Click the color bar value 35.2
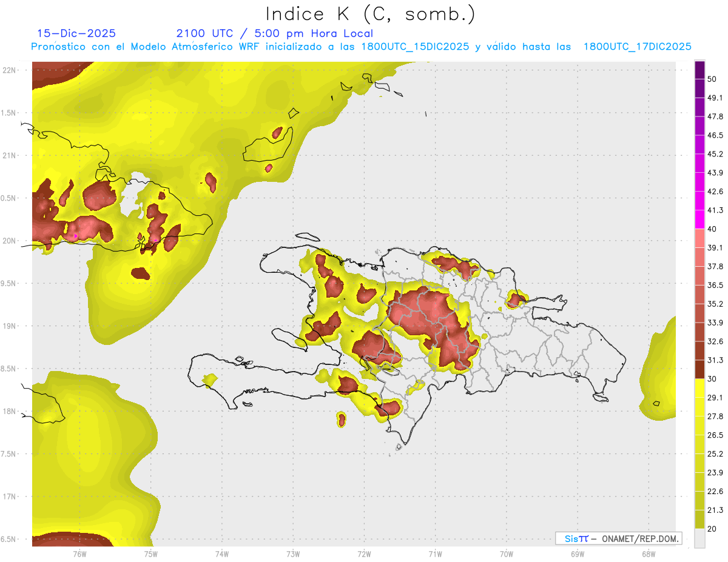The image size is (728, 562). pos(715,304)
